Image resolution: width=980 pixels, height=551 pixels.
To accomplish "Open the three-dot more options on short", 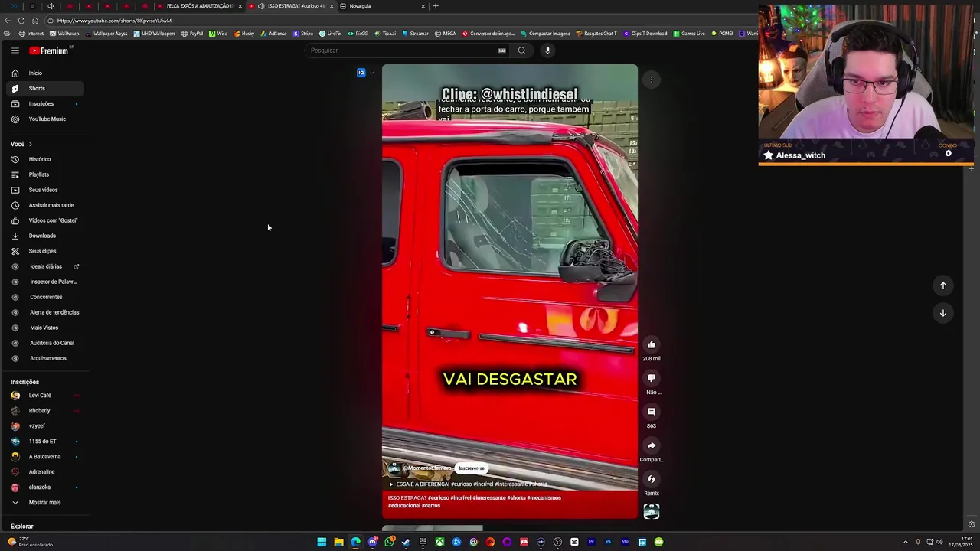I will point(652,80).
